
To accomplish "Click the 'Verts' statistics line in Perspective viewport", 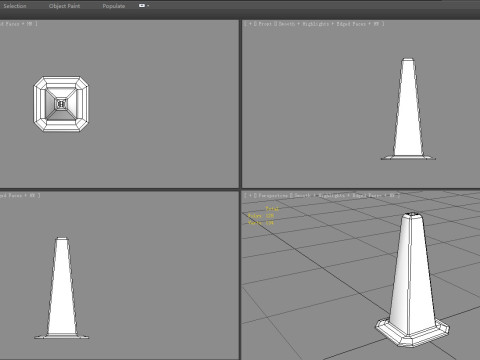I will click(x=261, y=223).
